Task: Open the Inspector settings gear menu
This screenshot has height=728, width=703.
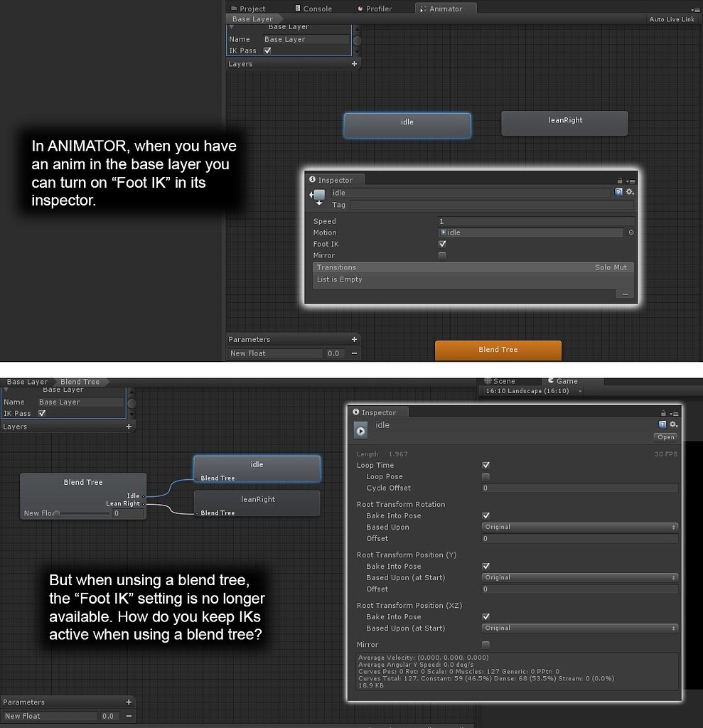Action: point(629,193)
